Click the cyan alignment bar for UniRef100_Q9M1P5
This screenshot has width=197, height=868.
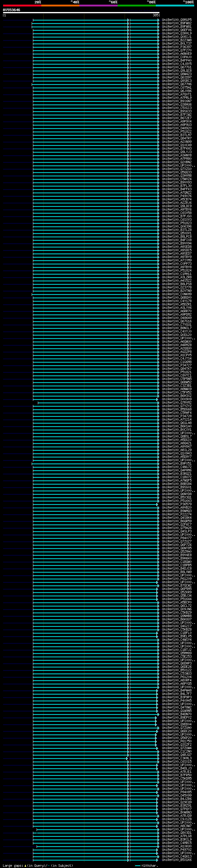click(x=96, y=20)
